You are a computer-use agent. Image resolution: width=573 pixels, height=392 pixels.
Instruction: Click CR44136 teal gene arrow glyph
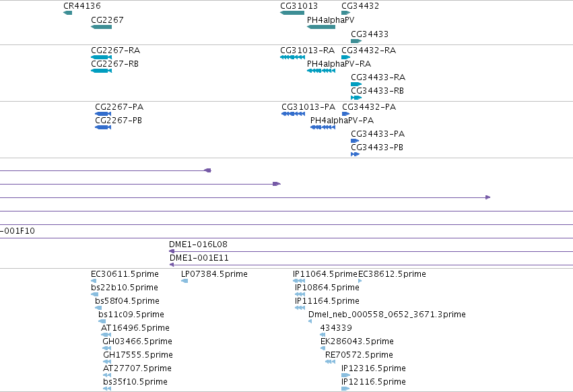(67, 13)
